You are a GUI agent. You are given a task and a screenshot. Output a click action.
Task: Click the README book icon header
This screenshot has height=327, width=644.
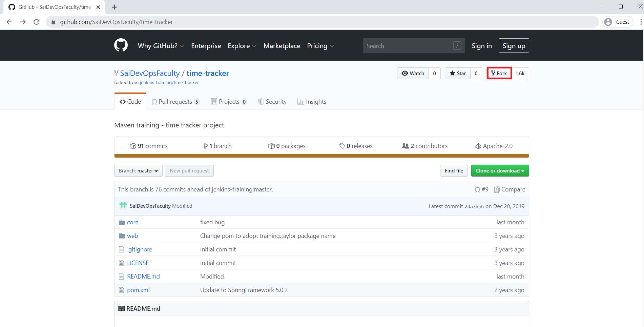pos(121,309)
